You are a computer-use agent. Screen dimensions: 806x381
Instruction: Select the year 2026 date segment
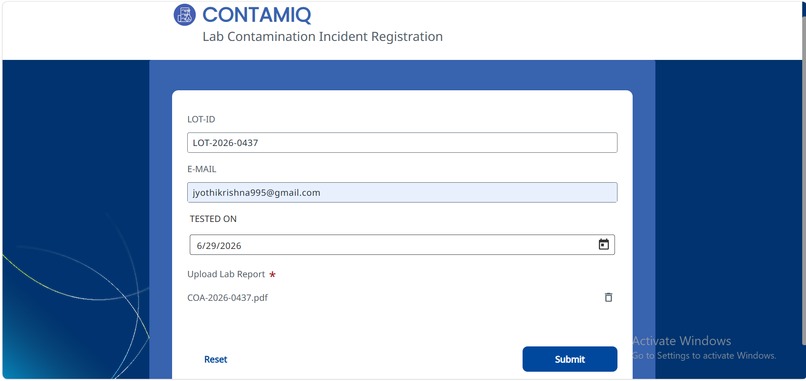coord(231,246)
